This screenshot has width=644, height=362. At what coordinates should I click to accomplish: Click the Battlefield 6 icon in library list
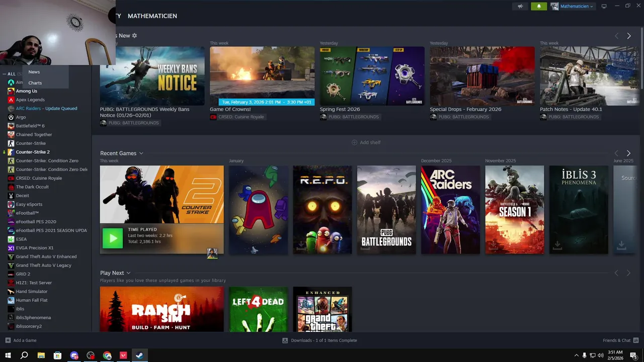pos(11,126)
